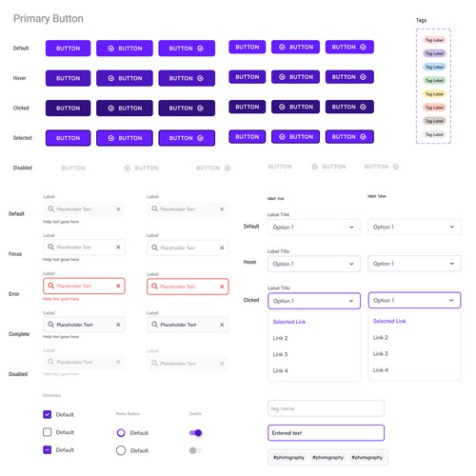Click the search icon in Default input with help text

pyautogui.click(x=50, y=208)
